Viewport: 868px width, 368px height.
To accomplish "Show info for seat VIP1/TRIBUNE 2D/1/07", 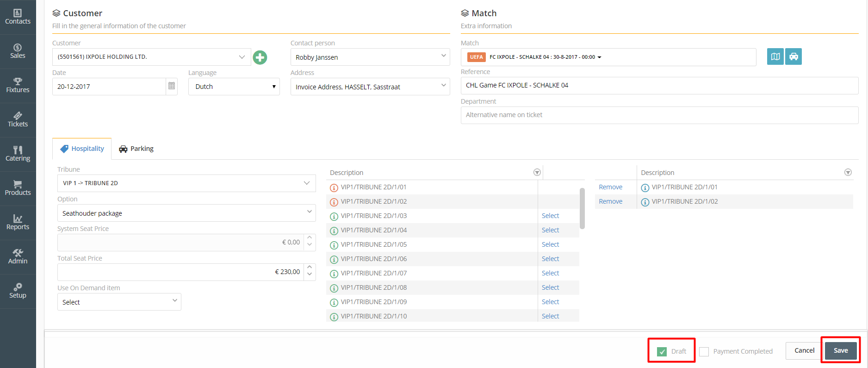I will (x=334, y=274).
